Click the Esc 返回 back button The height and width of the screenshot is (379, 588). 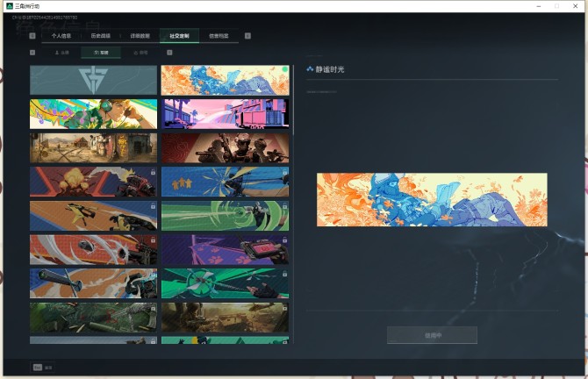(x=43, y=368)
